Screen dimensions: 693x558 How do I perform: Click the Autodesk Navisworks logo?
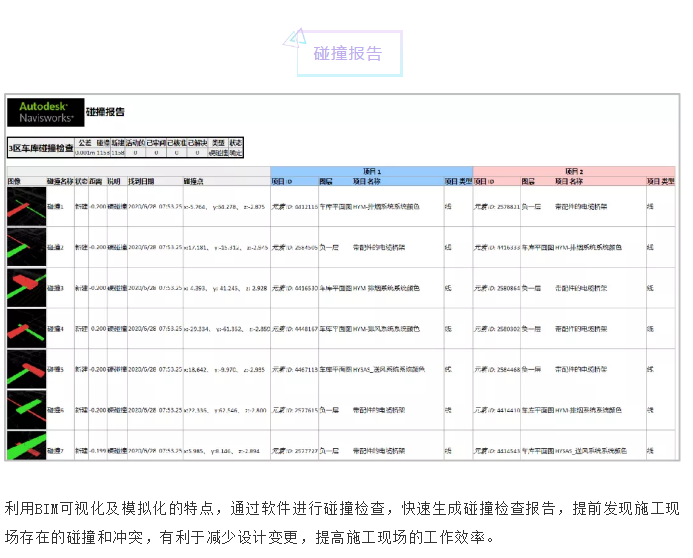[x=42, y=111]
